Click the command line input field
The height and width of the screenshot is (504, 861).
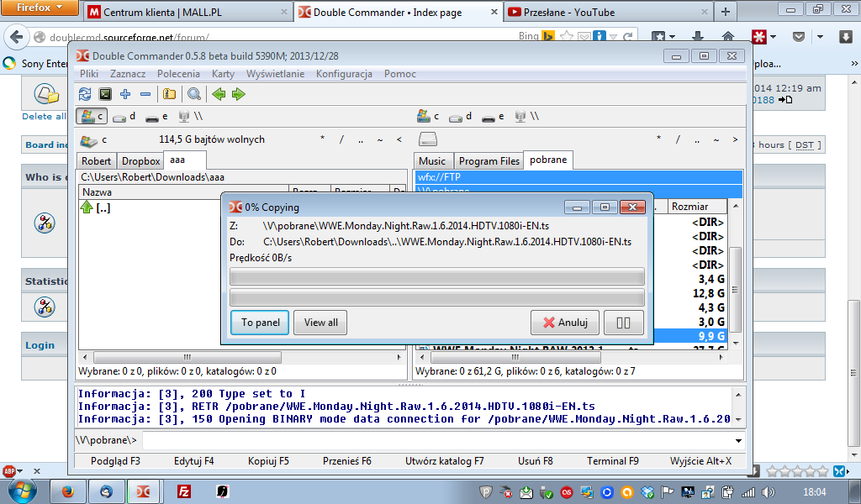pyautogui.click(x=437, y=440)
